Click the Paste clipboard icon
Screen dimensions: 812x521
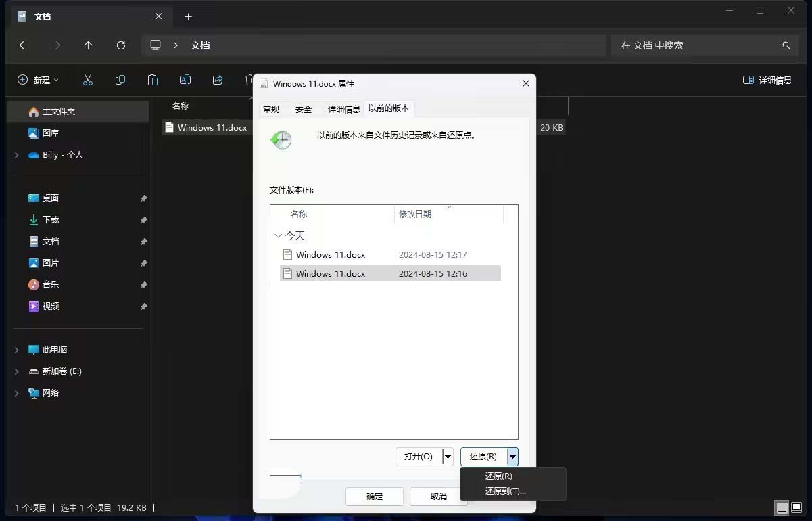click(x=153, y=80)
